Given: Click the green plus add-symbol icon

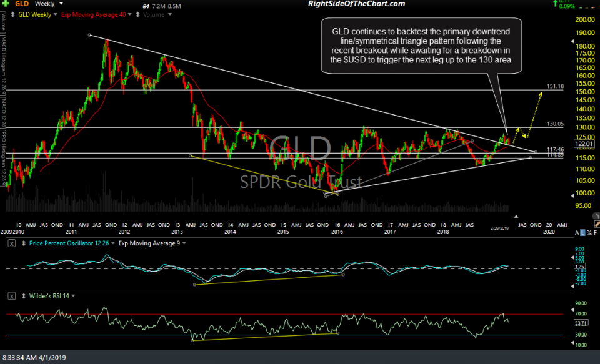Looking at the screenshot, I should (x=5, y=3).
